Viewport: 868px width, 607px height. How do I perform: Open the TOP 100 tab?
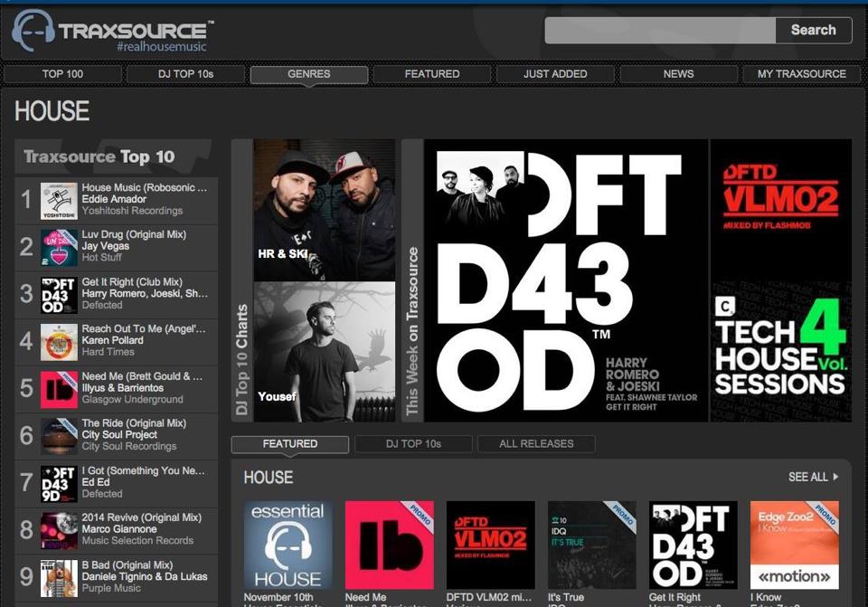[62, 74]
